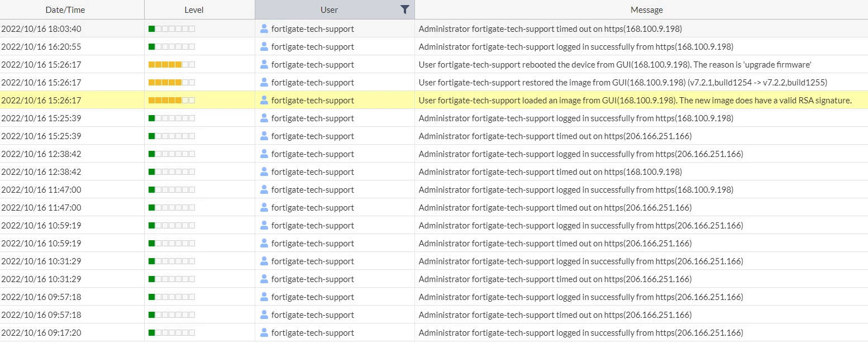
Task: Click the user icon in the 'rebooted the device' row
Action: point(264,64)
